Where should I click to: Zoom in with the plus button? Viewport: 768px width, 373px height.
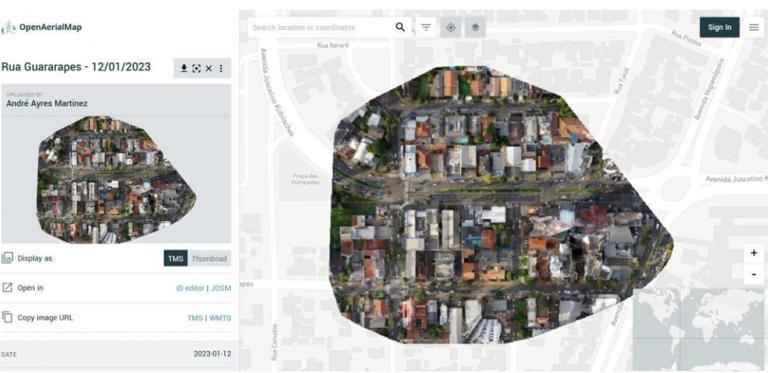pyautogui.click(x=754, y=254)
